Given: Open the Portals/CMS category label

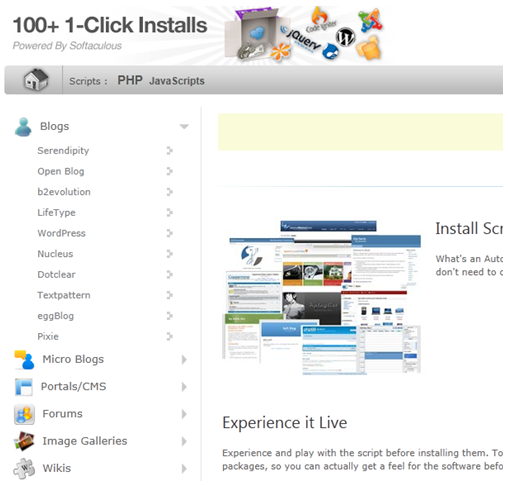Looking at the screenshot, I should coord(73,387).
